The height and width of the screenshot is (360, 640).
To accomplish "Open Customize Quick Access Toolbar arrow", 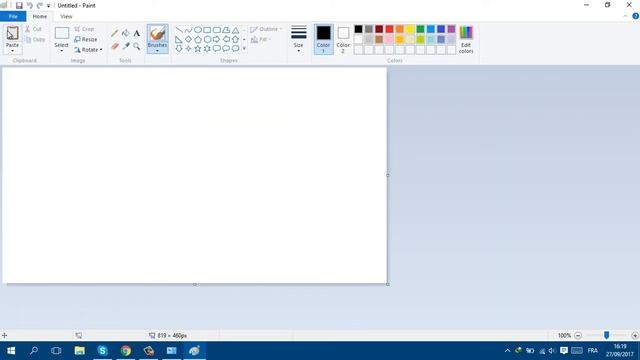I will click(x=49, y=6).
